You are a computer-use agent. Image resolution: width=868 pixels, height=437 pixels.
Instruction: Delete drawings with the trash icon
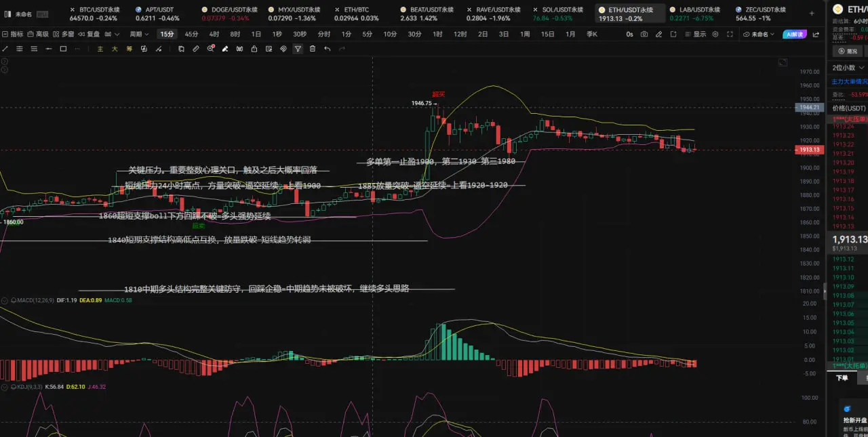313,49
